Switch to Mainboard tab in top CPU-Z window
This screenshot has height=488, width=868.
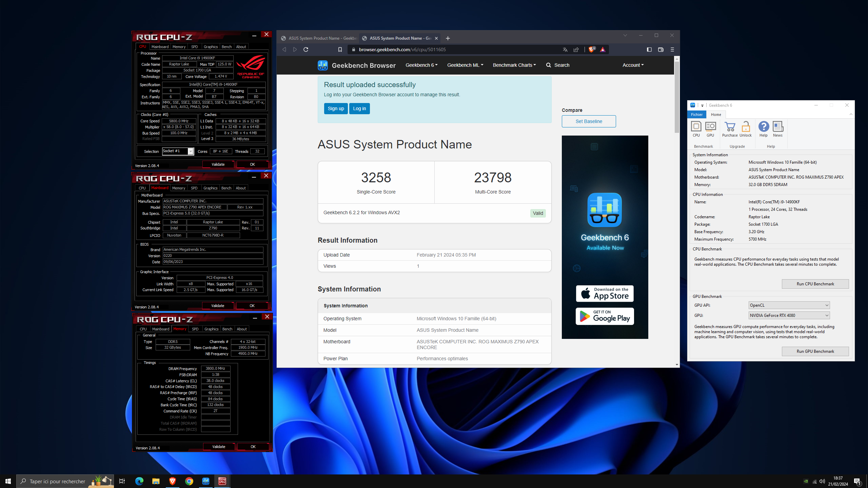(x=160, y=47)
